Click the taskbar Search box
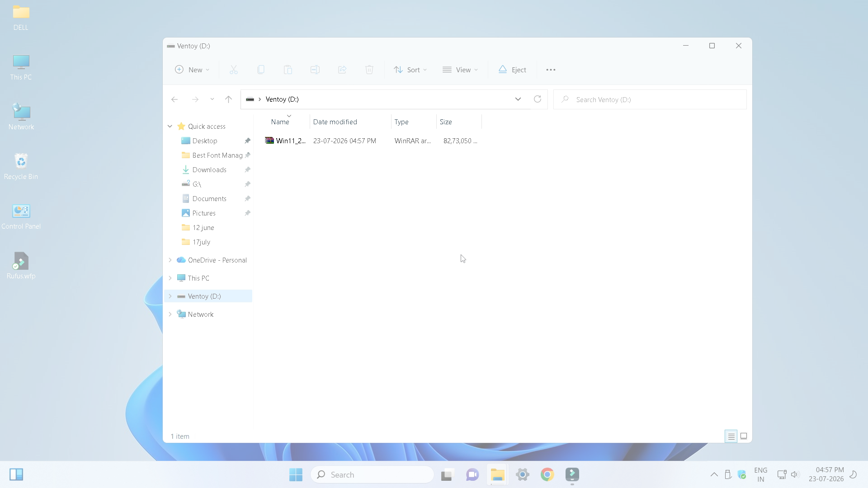This screenshot has height=488, width=868. [x=372, y=475]
